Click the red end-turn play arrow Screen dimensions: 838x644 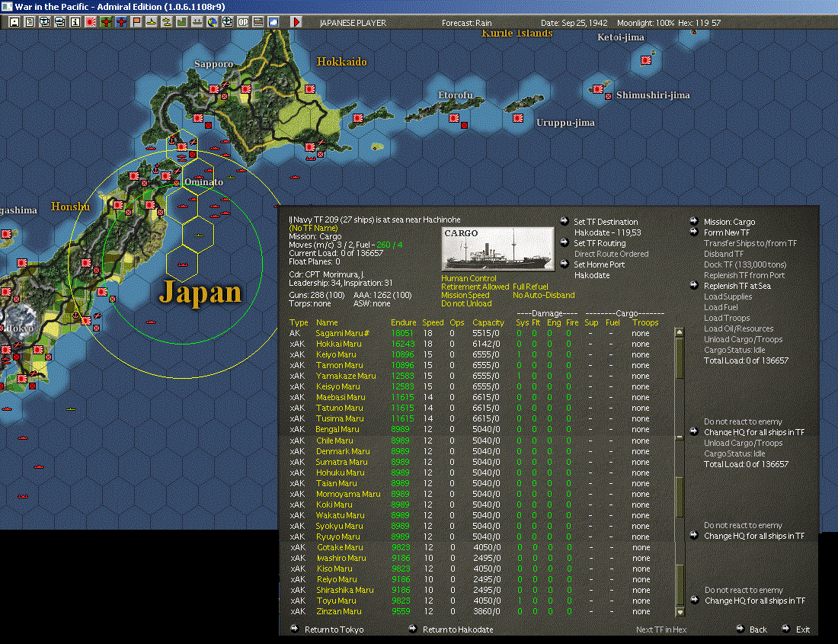(296, 22)
